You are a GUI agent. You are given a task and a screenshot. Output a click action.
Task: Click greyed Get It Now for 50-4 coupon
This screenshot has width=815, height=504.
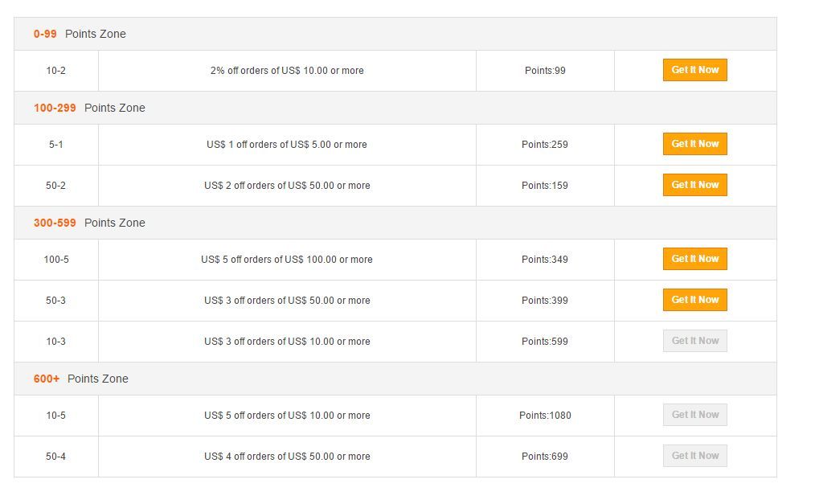click(x=694, y=456)
